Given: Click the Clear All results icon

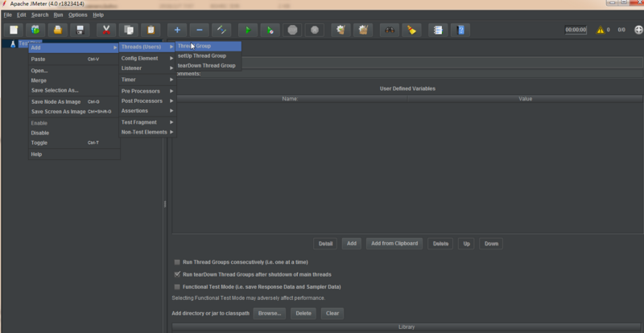Looking at the screenshot, I should click(x=363, y=30).
